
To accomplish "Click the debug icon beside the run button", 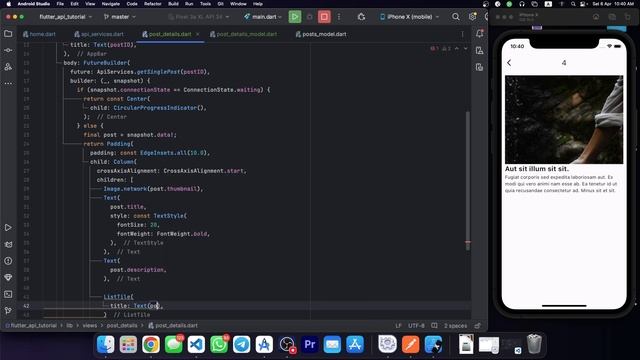I will [x=309, y=17].
